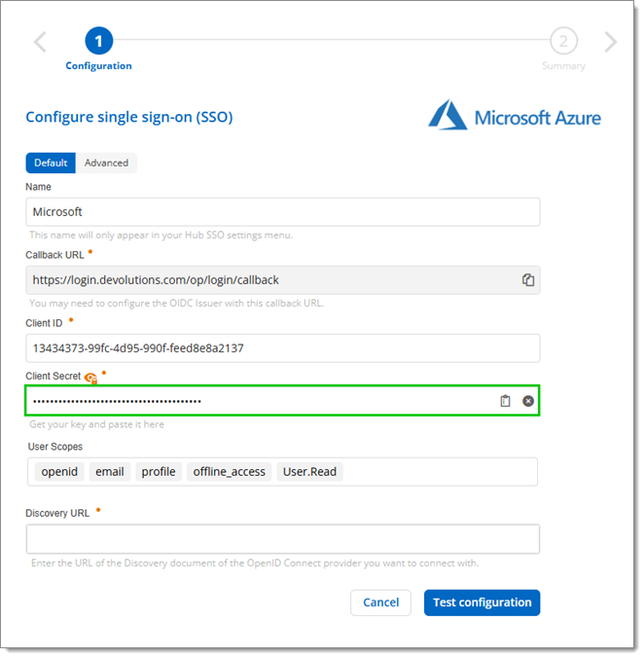This screenshot has width=644, height=658.
Task: Clear the Client Secret field
Action: click(x=528, y=401)
